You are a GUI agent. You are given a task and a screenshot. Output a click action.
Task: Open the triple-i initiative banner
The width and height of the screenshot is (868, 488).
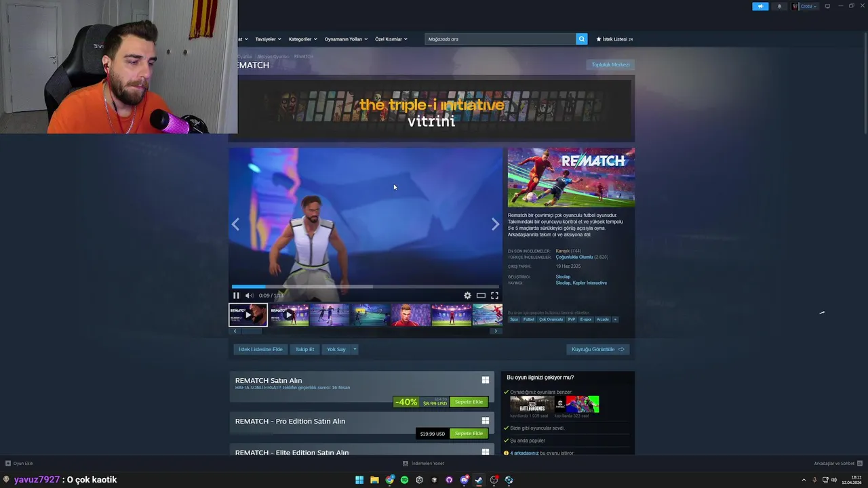pyautogui.click(x=432, y=108)
